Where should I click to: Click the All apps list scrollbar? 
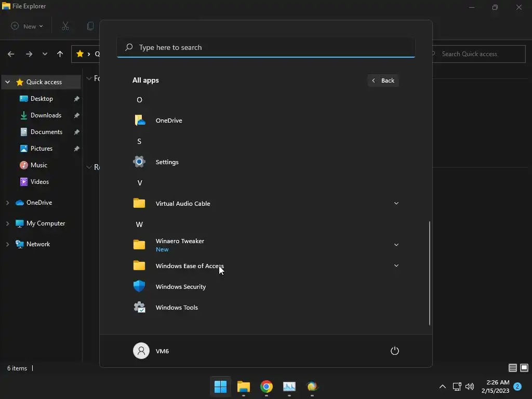point(430,273)
